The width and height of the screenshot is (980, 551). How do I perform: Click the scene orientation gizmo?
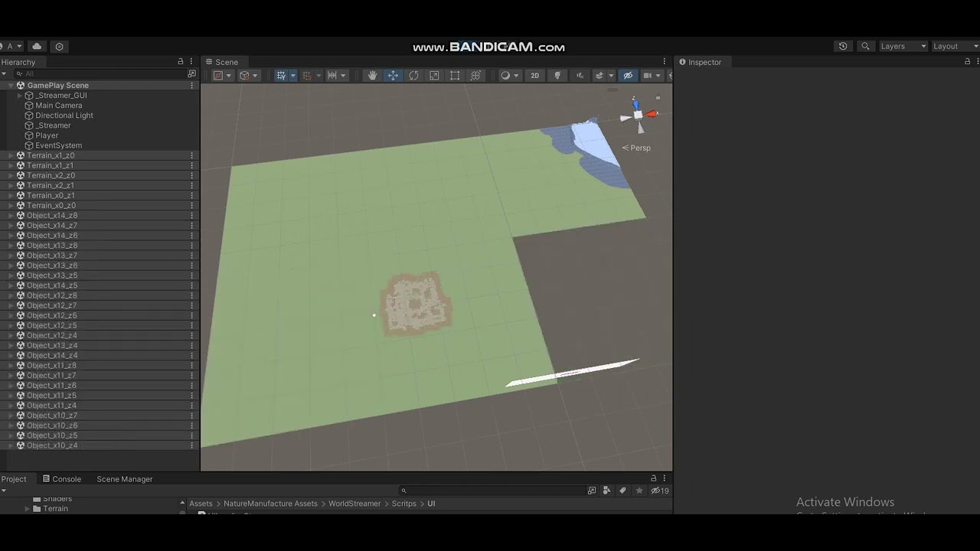tap(638, 115)
